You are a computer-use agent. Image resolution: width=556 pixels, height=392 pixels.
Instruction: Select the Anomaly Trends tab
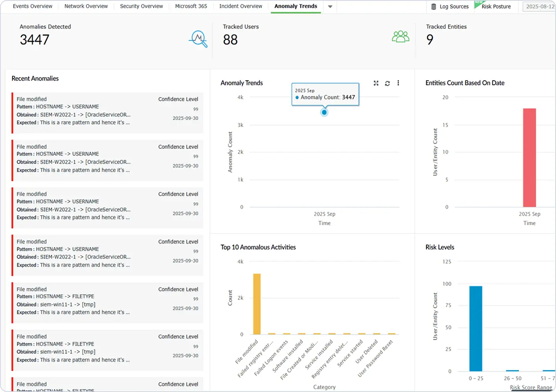pos(296,6)
